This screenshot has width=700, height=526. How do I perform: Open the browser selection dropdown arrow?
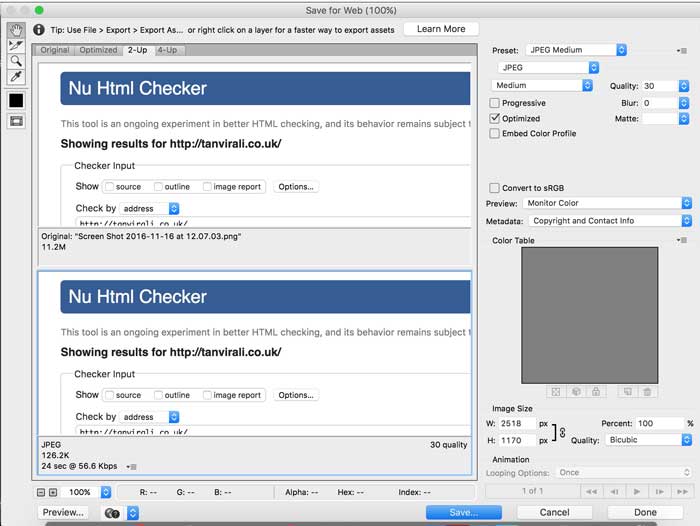133,513
